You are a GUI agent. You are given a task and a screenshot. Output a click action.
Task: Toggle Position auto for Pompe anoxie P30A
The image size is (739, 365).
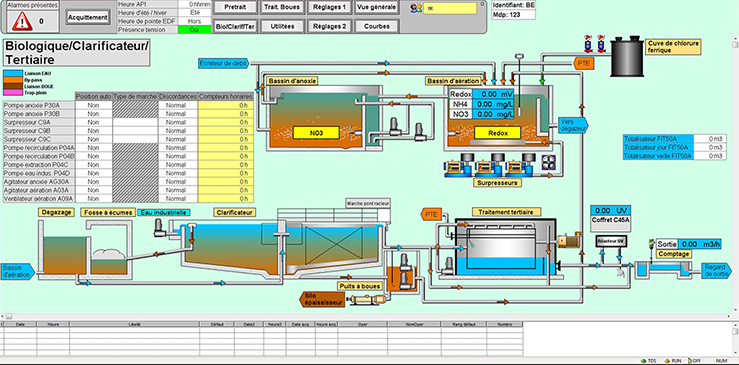[x=93, y=105]
